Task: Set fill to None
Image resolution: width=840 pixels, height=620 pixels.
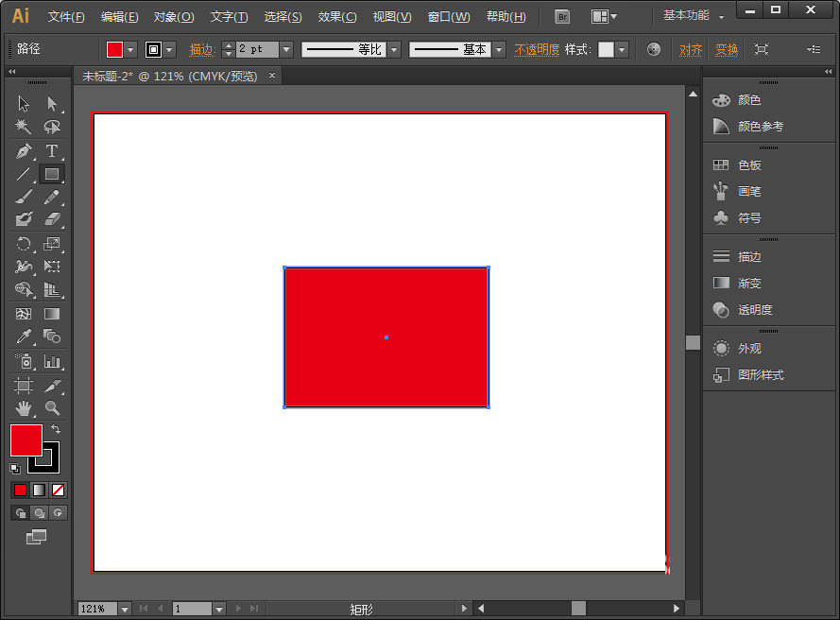Action: [x=58, y=490]
